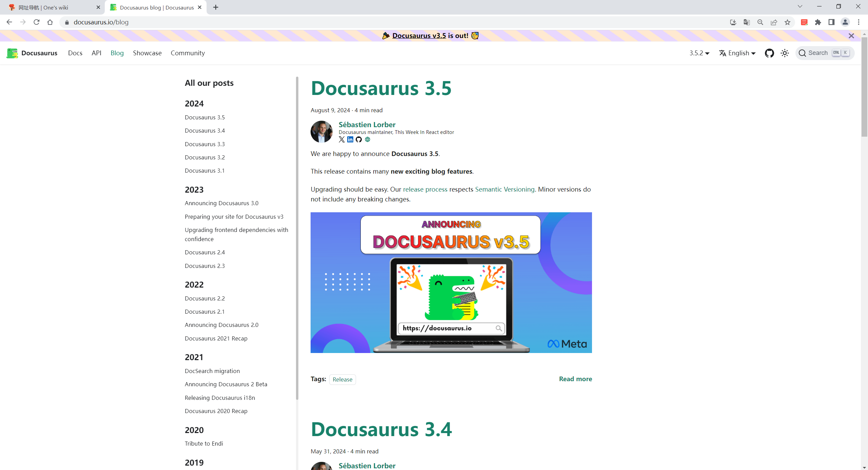Open the X (Twitter) profile of Sébastien Lorber
The image size is (868, 470).
pyautogui.click(x=342, y=139)
